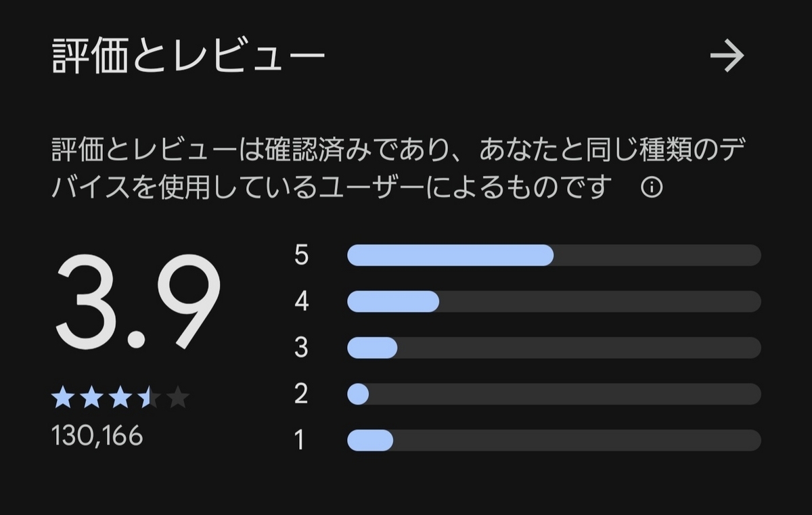The height and width of the screenshot is (515, 812).
Task: Click the third blue star
Action: click(120, 398)
